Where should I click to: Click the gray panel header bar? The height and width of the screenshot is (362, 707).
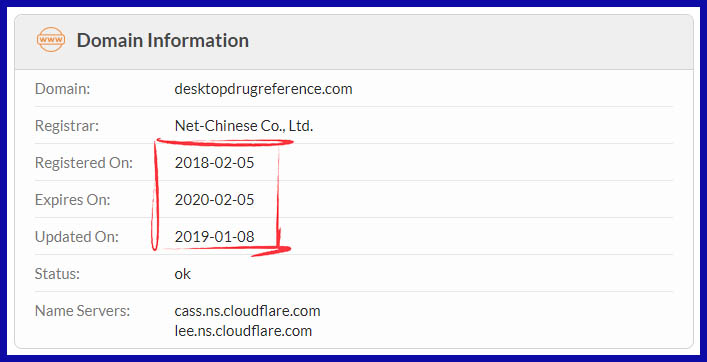[354, 42]
